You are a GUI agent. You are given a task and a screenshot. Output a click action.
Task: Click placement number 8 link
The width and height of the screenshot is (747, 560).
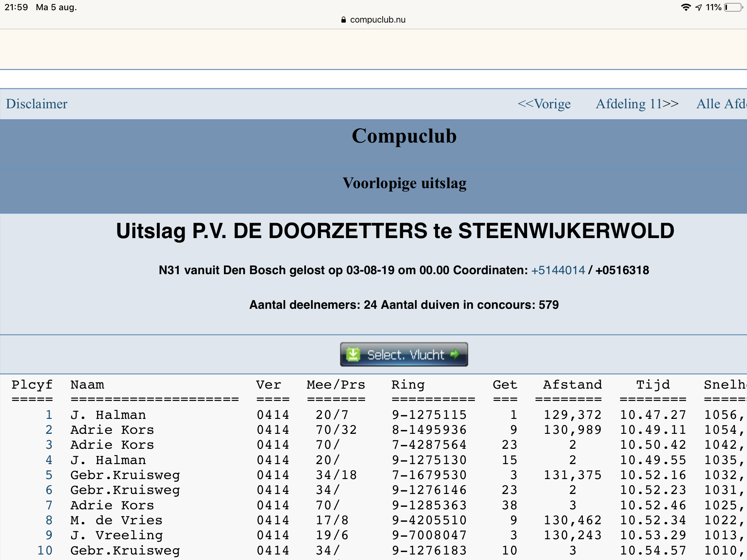pos(49,520)
